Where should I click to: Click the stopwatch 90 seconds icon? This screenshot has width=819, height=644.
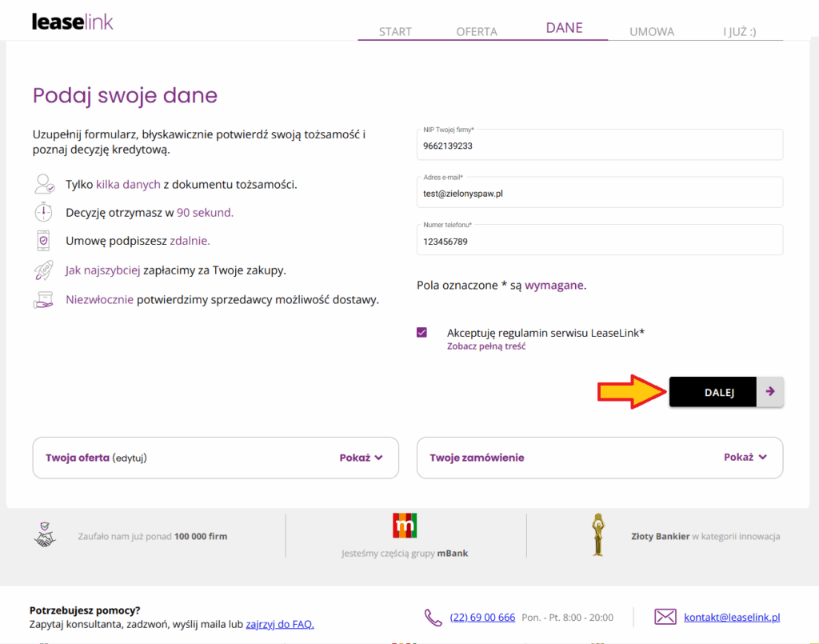coord(43,213)
